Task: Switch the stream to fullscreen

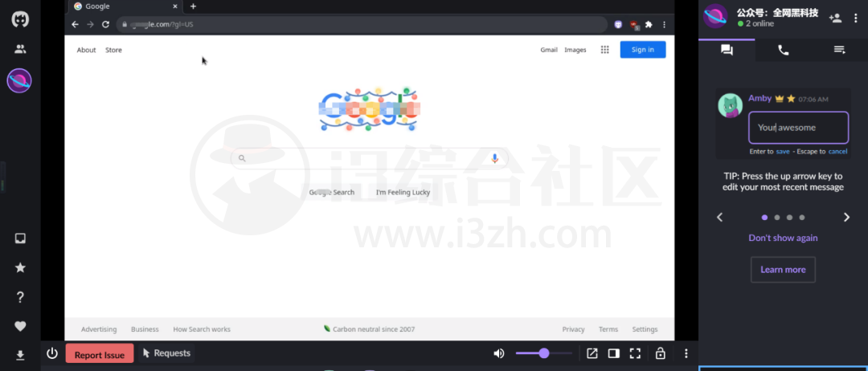Action: tap(635, 353)
